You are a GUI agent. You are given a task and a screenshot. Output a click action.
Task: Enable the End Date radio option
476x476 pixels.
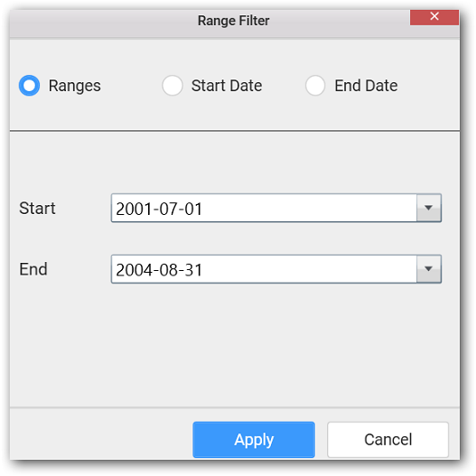click(315, 85)
